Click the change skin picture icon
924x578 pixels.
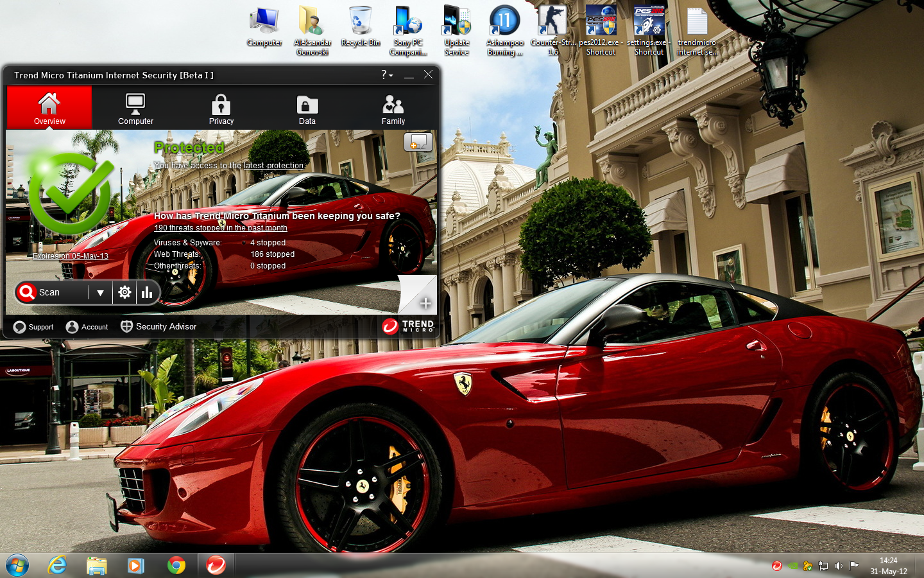tap(418, 141)
